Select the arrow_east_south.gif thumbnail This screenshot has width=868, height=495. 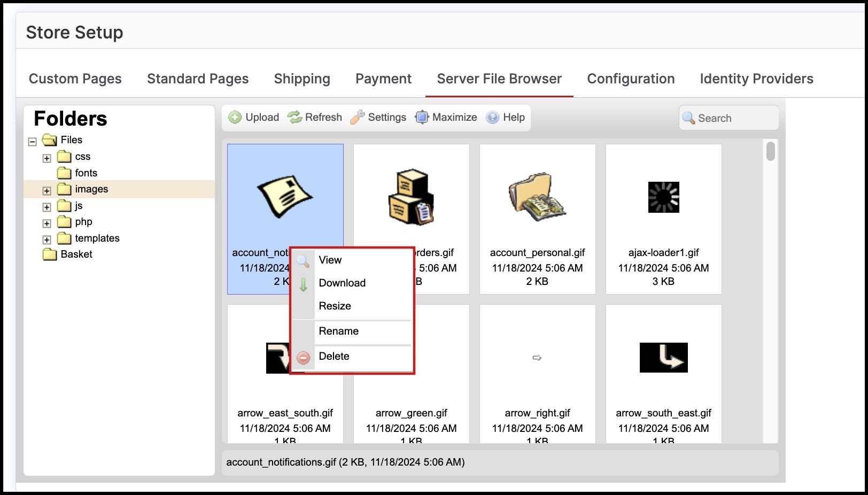[278, 358]
